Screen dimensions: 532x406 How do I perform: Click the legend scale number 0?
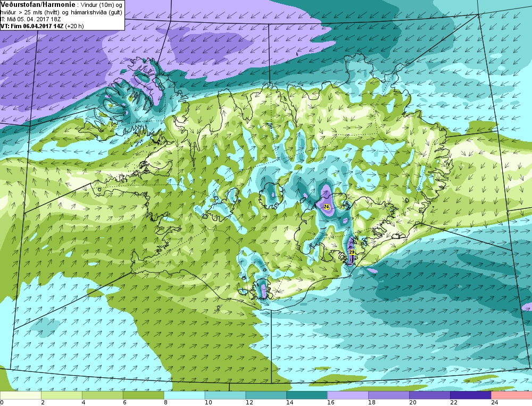[x=2, y=403]
